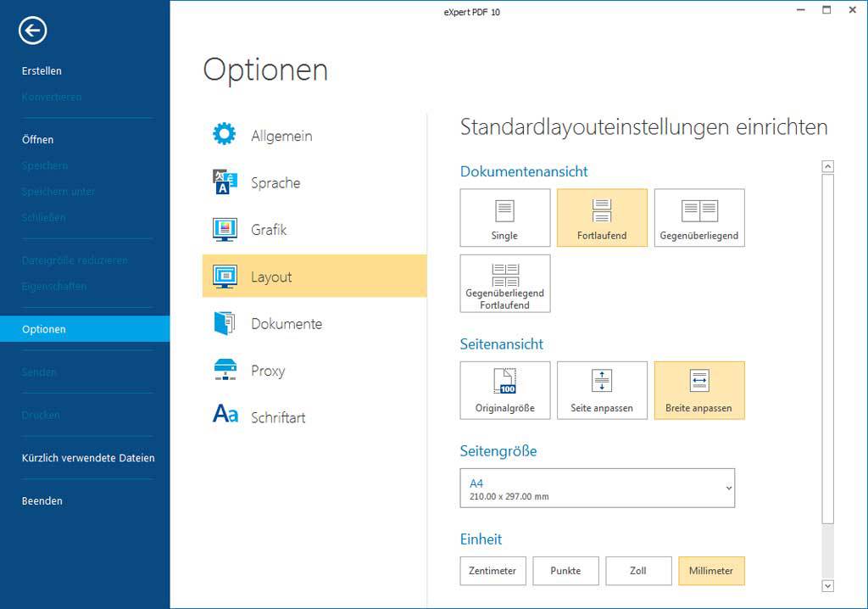Choose the Layout screen icon
Screen dimensions: 868x609
(x=225, y=277)
